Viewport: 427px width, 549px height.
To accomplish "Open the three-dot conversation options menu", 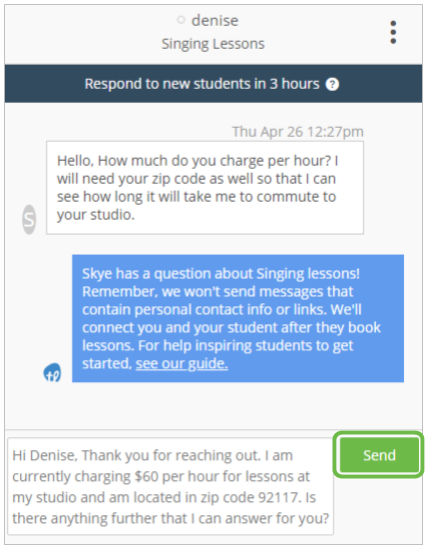I will coord(393,32).
